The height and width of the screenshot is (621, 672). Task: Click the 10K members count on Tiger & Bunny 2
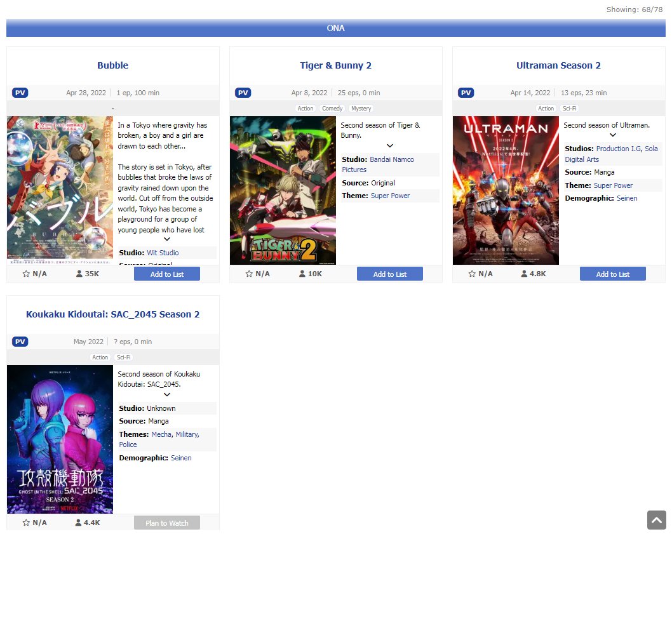tap(311, 274)
